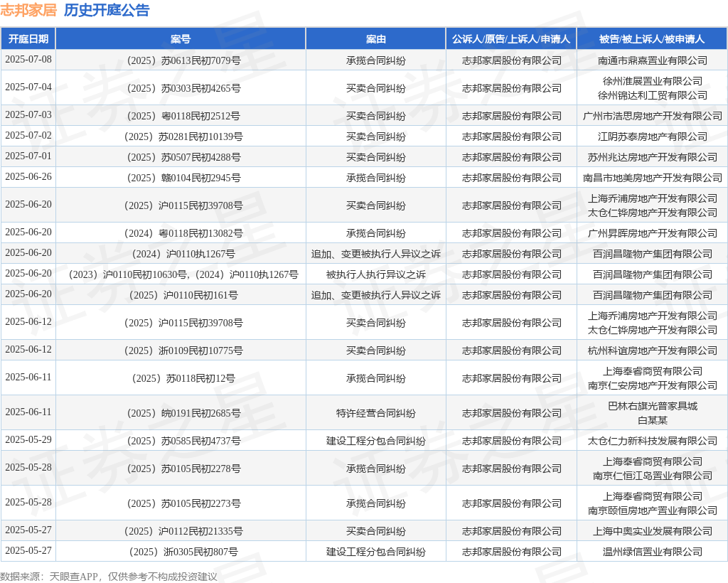Select defendant 太仓仁力新科技发展有限公司

(x=653, y=441)
